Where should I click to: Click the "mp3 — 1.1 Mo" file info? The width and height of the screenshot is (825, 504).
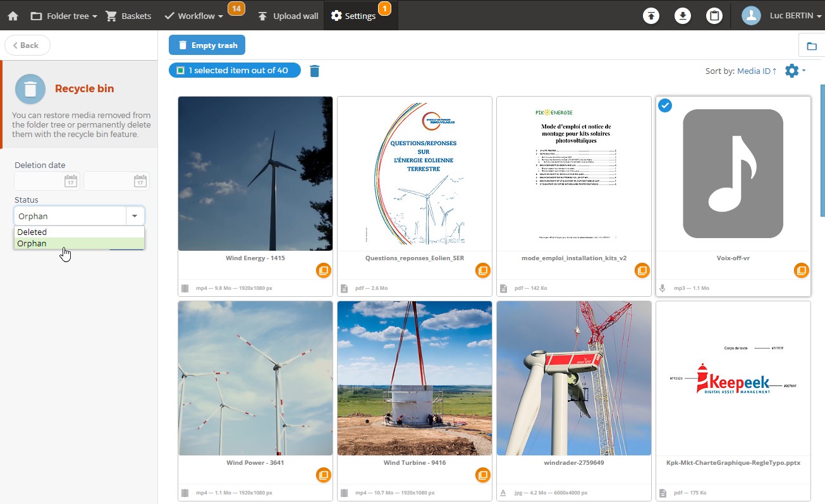point(691,288)
